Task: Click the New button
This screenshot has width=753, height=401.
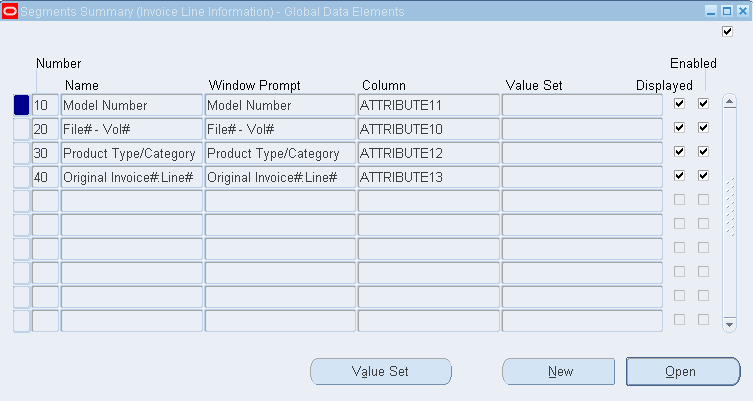Action: [x=560, y=372]
